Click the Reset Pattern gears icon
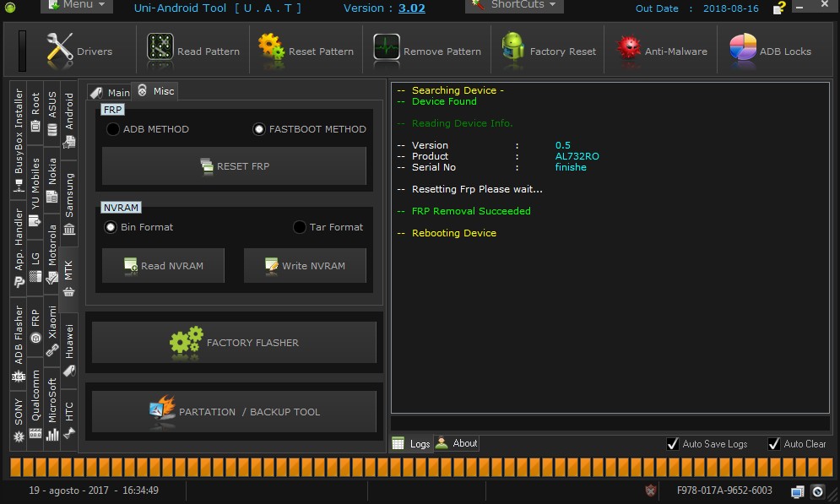840x504 pixels. pos(271,46)
